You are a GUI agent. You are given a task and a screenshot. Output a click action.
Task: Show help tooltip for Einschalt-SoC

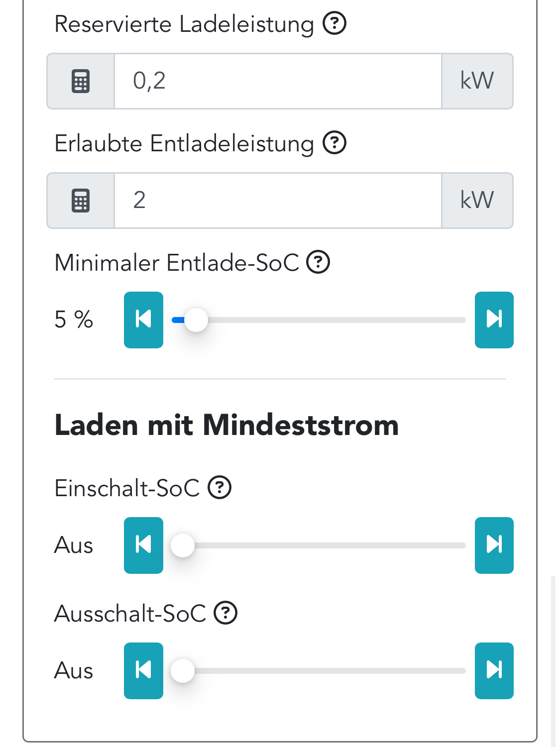coord(220,488)
